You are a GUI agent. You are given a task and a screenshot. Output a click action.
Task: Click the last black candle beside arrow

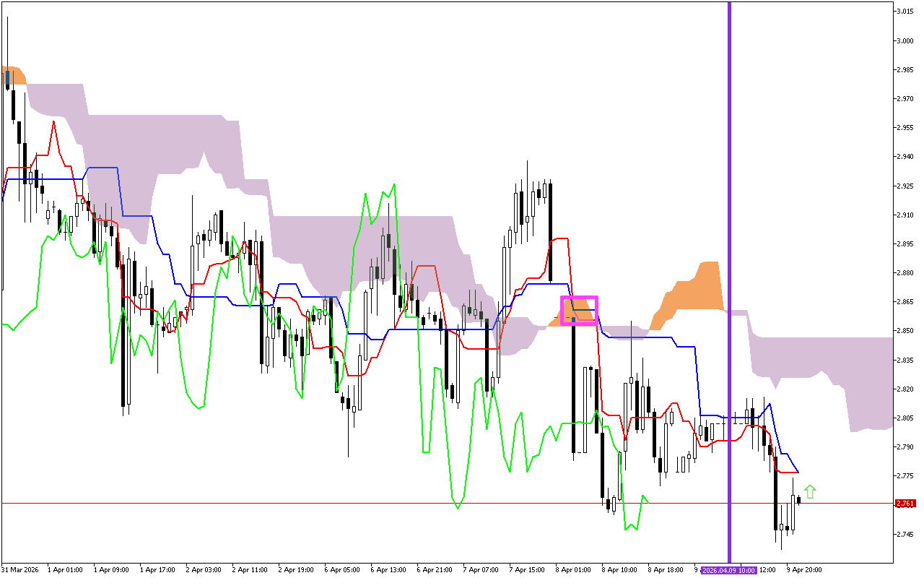[x=798, y=501]
